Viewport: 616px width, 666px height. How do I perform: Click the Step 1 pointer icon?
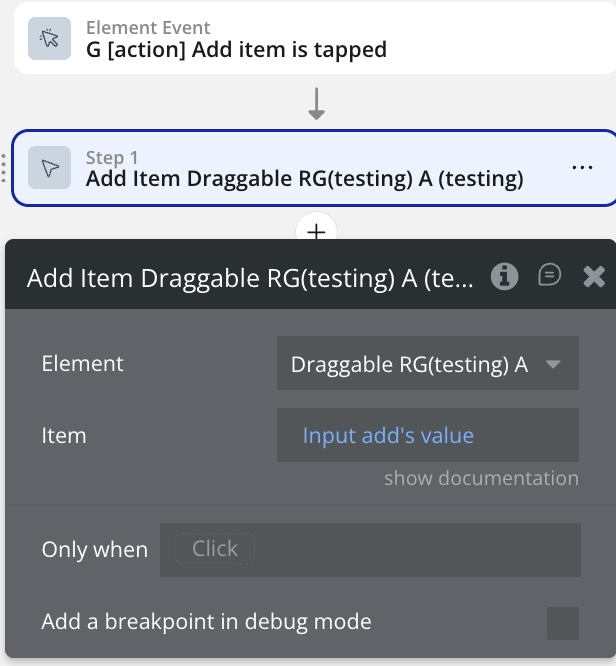point(49,168)
